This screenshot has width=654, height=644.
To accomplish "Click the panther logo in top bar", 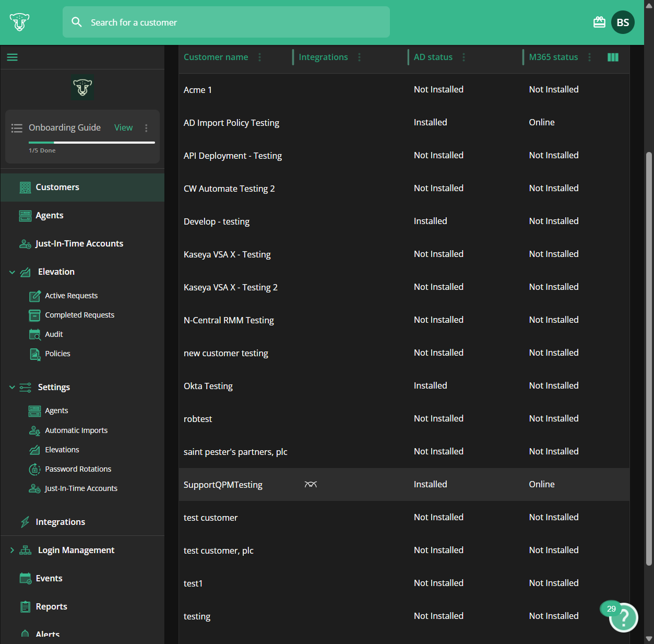I will (20, 22).
